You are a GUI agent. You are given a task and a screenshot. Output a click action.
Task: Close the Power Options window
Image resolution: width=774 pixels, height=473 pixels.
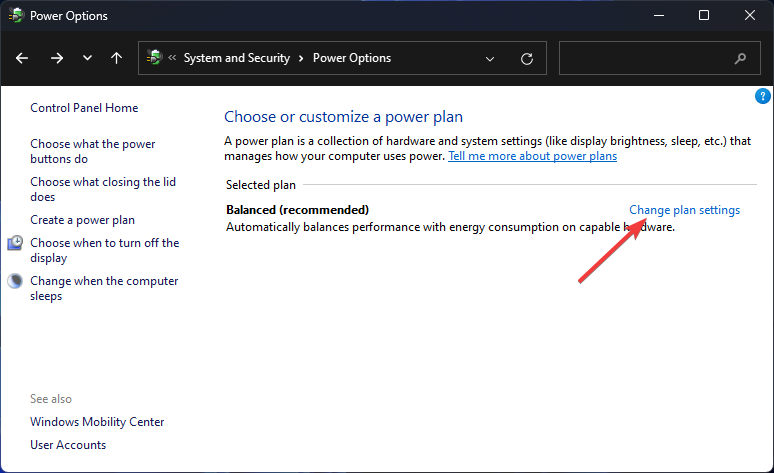(x=750, y=16)
